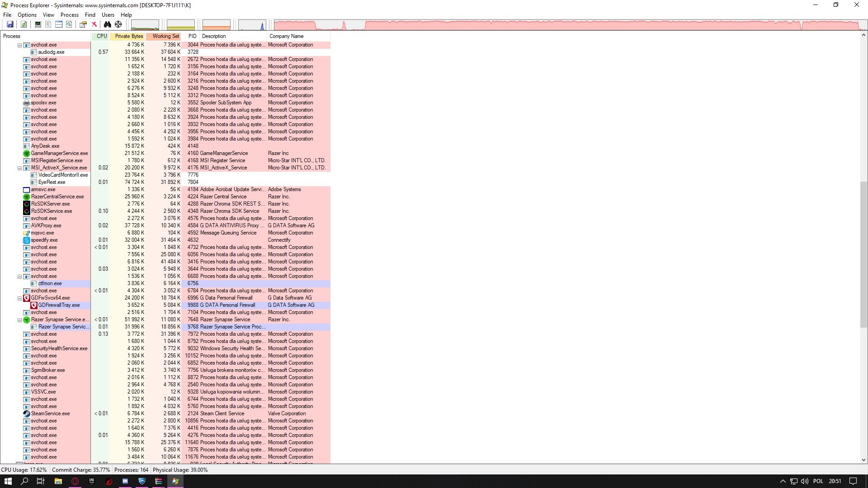Select the speedify.exe process
Viewport: 868px width, 488px height.
click(x=44, y=240)
